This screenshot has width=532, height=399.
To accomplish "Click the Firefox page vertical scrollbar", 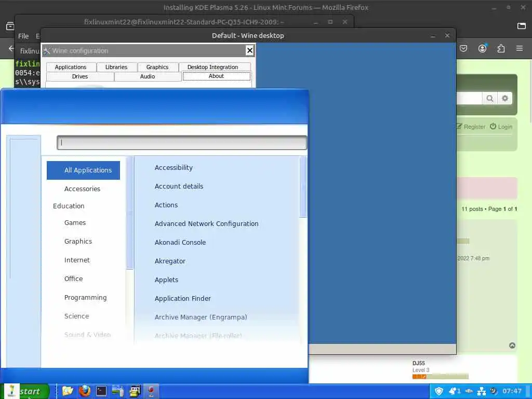I will click(x=529, y=91).
